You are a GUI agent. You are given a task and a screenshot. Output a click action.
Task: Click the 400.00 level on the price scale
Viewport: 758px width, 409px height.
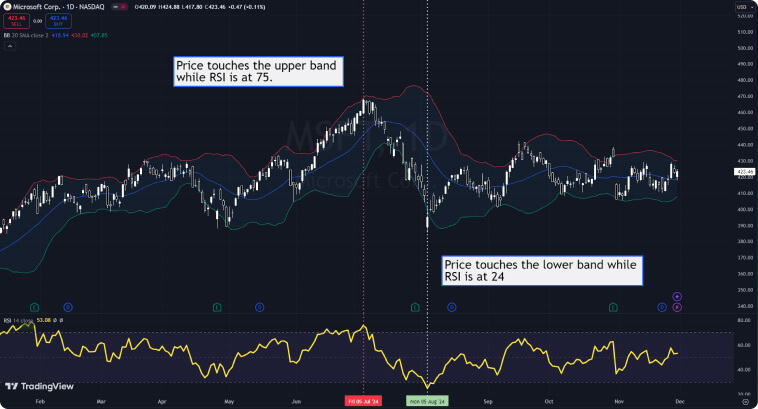pyautogui.click(x=745, y=209)
